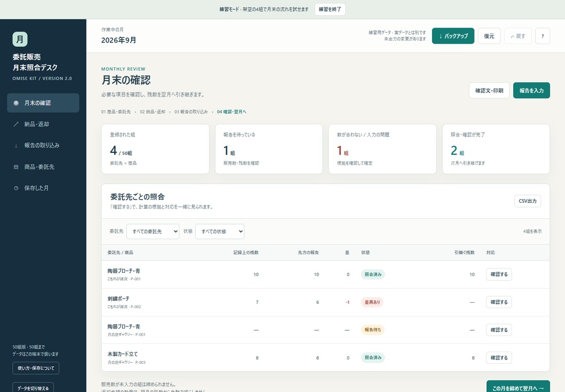Screen dimensions: 565x392
Task: Click 確認する in the 報告待ち row
Action: [x=499, y=330]
